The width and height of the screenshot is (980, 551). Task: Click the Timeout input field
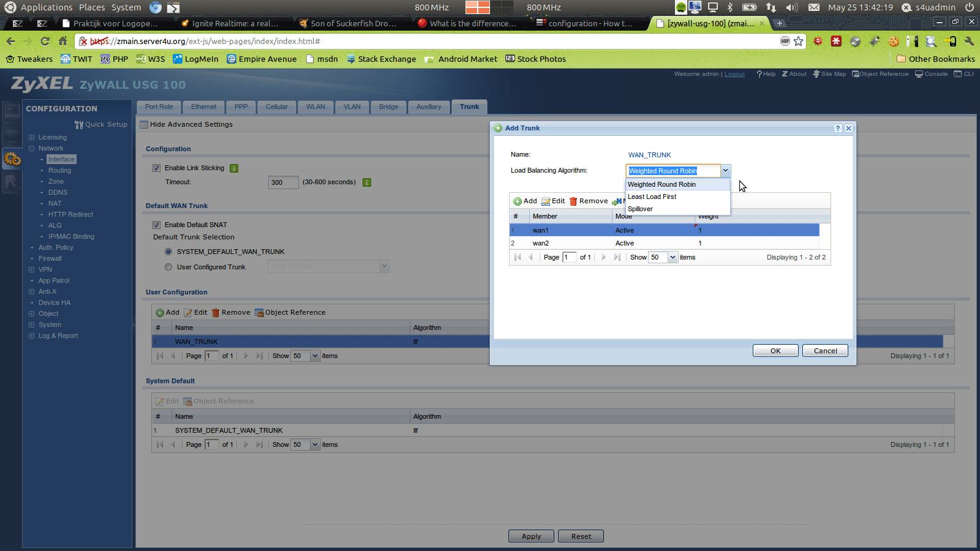pyautogui.click(x=283, y=182)
